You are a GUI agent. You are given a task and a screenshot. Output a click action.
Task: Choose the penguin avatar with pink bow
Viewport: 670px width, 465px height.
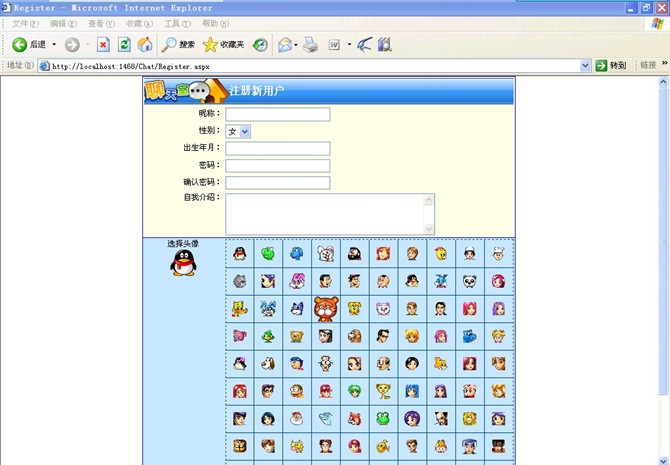[239, 364]
